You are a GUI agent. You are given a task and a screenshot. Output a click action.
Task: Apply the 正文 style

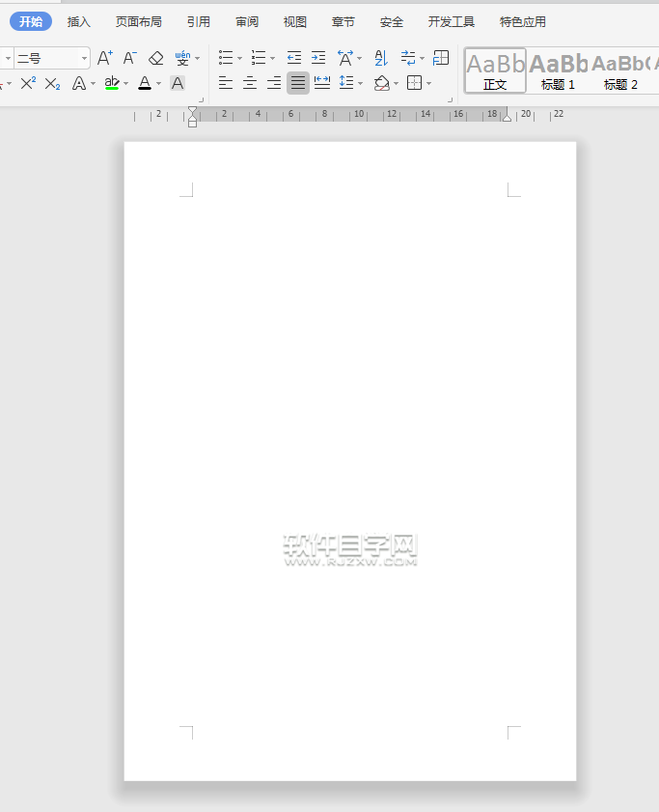495,71
